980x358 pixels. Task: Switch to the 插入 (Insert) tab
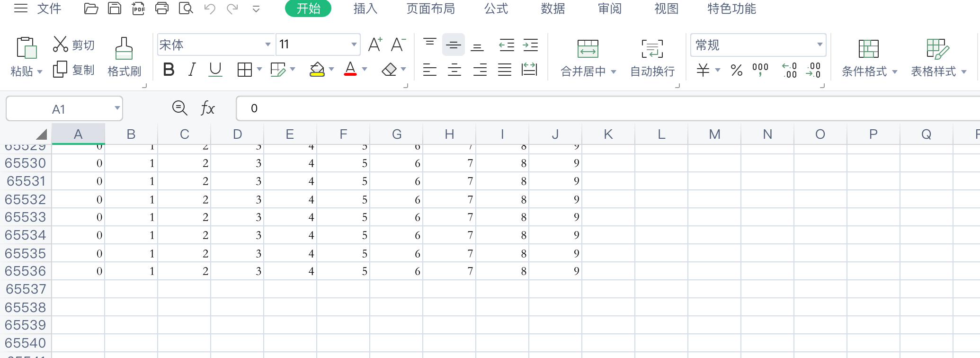click(365, 9)
